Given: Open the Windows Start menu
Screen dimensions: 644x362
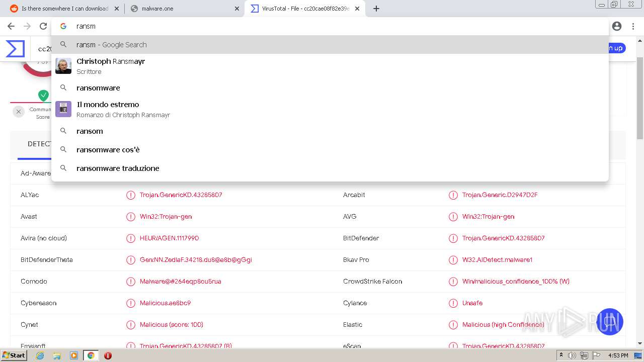Looking at the screenshot, I should 14,355.
